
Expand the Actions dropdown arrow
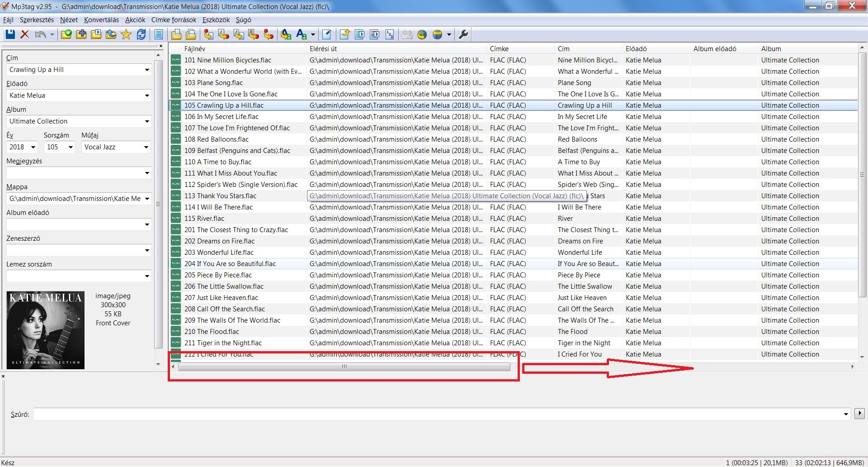313,34
